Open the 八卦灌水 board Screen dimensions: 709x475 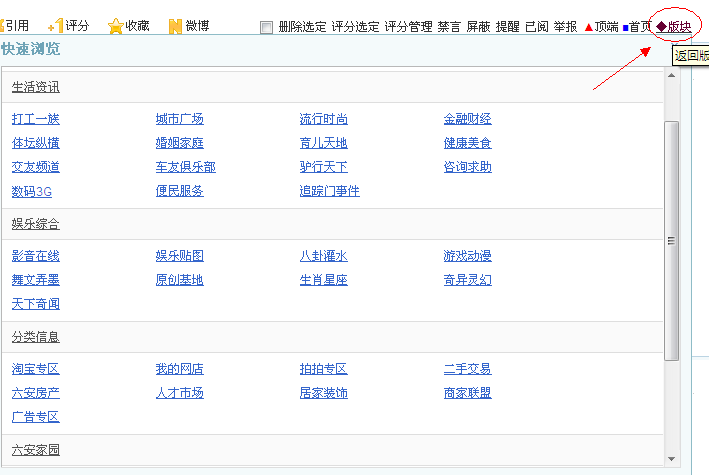point(323,256)
